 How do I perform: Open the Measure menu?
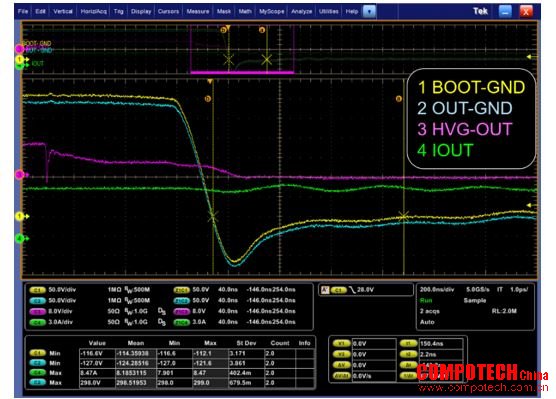[198, 11]
